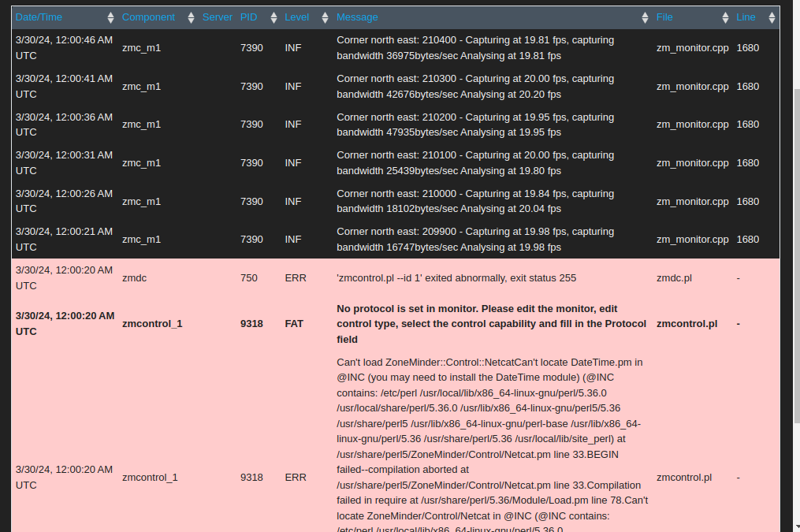Click the bold zmcontrol_1 component cell

pos(152,324)
